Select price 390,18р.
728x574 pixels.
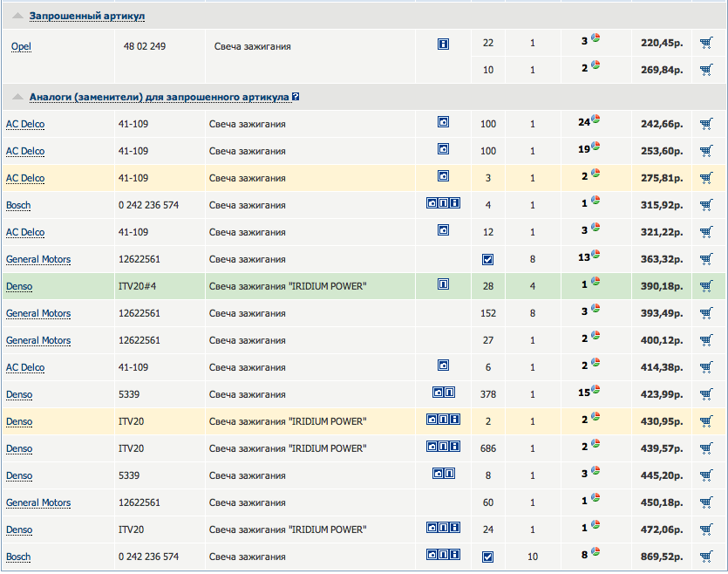pyautogui.click(x=662, y=286)
